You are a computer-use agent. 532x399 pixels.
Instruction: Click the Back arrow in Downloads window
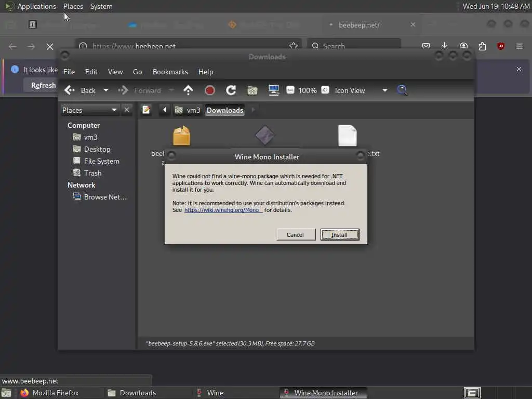80,90
